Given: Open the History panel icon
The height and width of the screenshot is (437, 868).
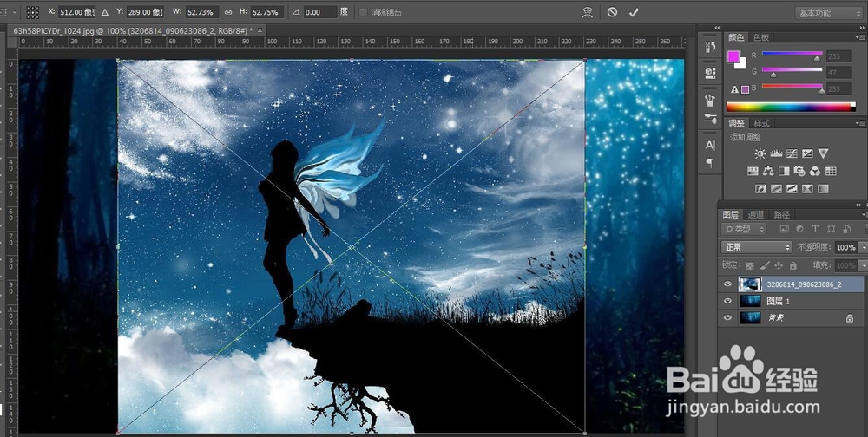Looking at the screenshot, I should click(710, 47).
